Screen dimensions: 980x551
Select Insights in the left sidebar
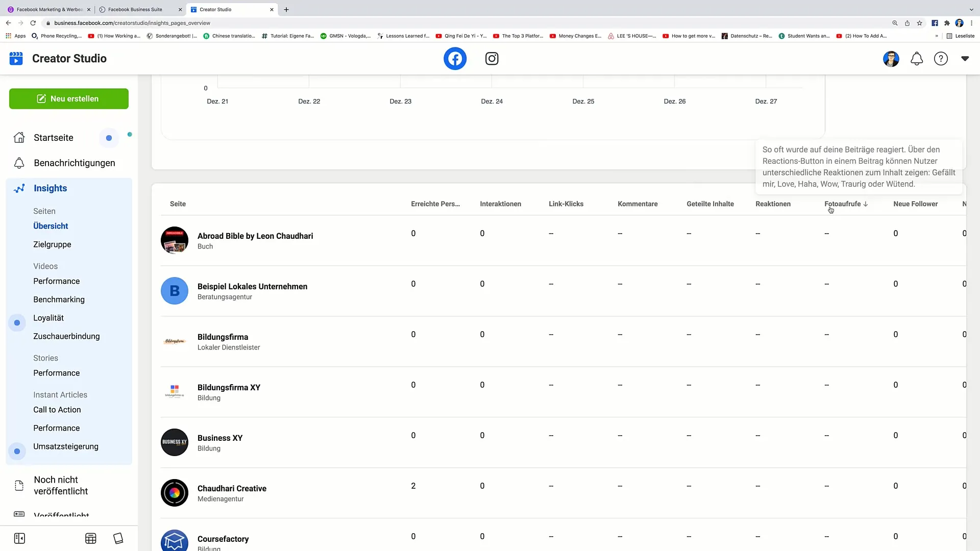click(51, 188)
